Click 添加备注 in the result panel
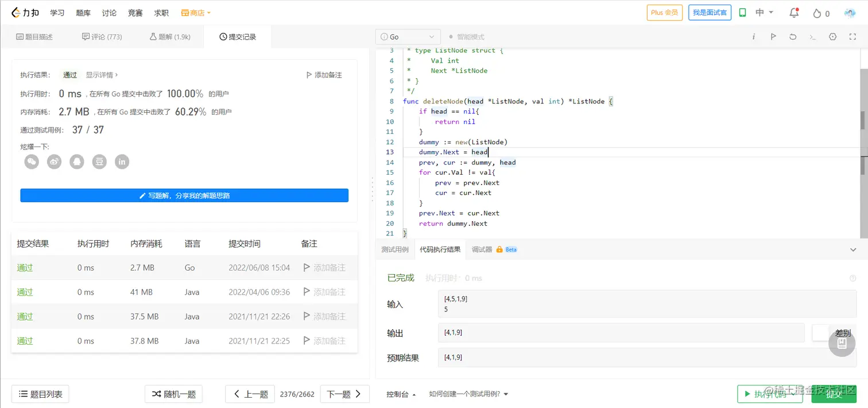The width and height of the screenshot is (868, 408). pyautogui.click(x=323, y=75)
